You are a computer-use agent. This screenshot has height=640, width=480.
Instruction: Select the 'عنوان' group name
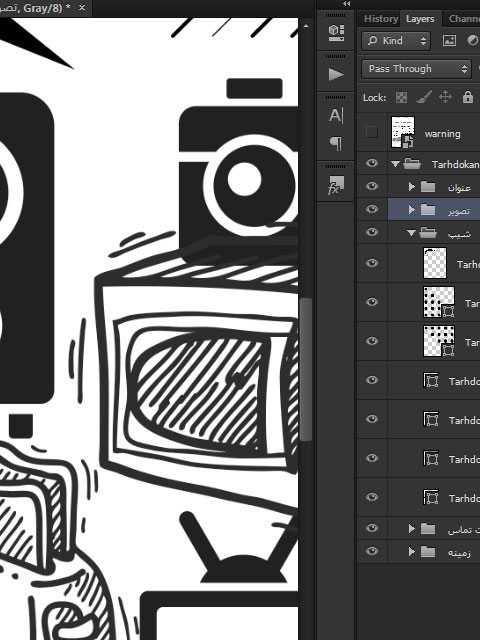459,187
